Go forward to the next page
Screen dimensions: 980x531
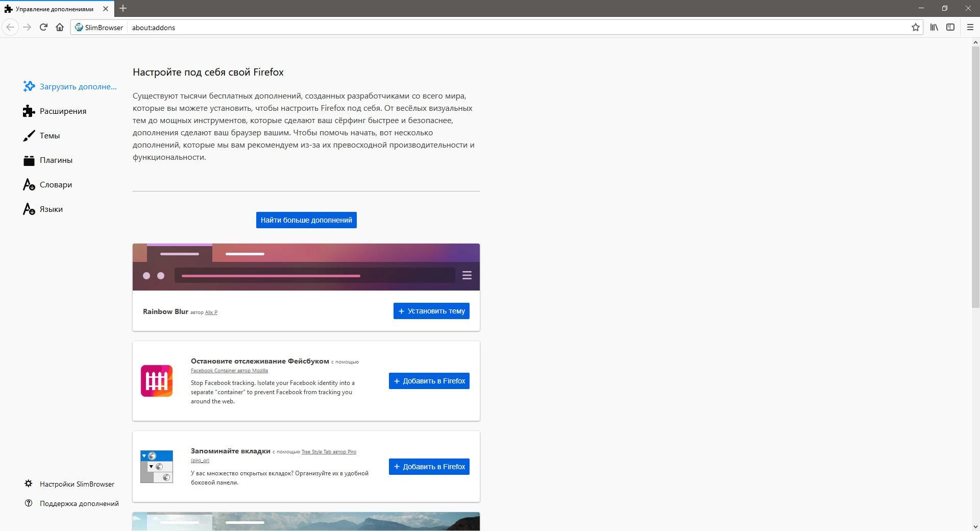point(27,28)
